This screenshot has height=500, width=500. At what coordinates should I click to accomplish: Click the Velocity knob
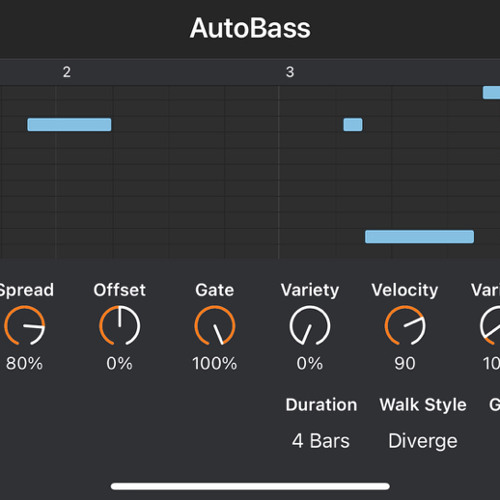pos(405,326)
